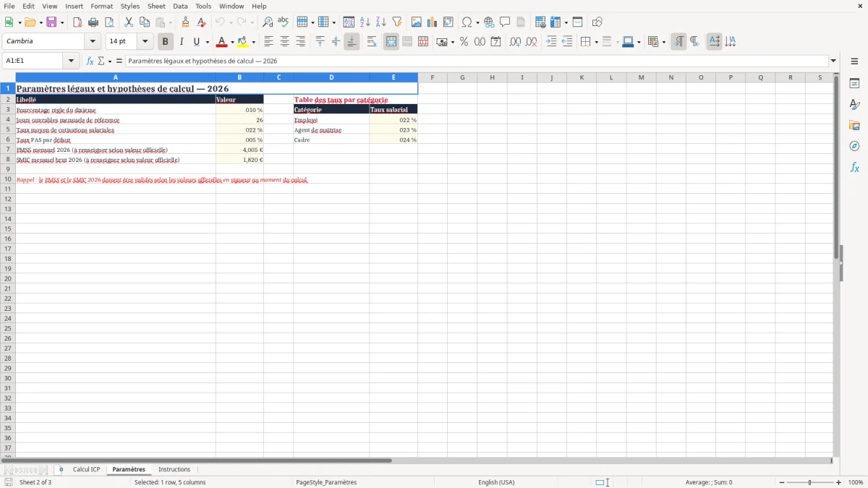Select cell containing Agent de maîtrise

point(331,130)
